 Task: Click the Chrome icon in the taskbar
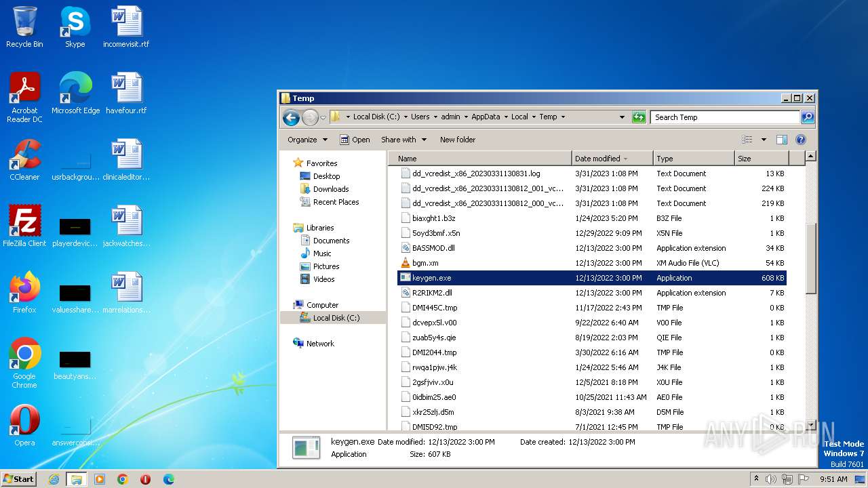coord(123,479)
